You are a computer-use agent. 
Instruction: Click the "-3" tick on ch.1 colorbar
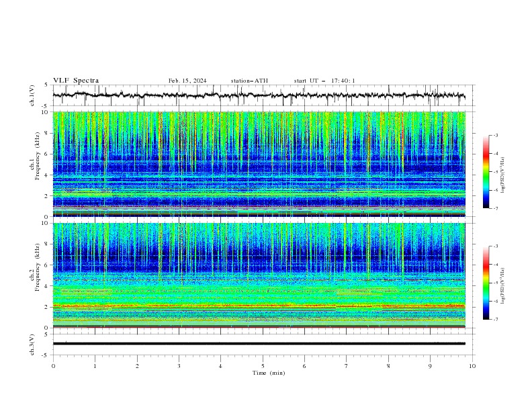(495, 135)
